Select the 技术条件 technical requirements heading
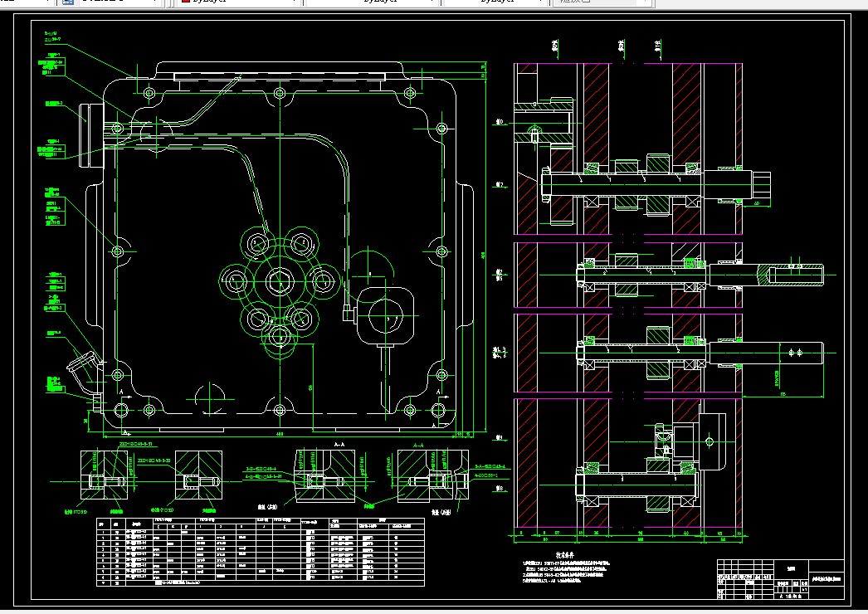Image resolution: width=868 pixels, height=614 pixels. coord(564,554)
